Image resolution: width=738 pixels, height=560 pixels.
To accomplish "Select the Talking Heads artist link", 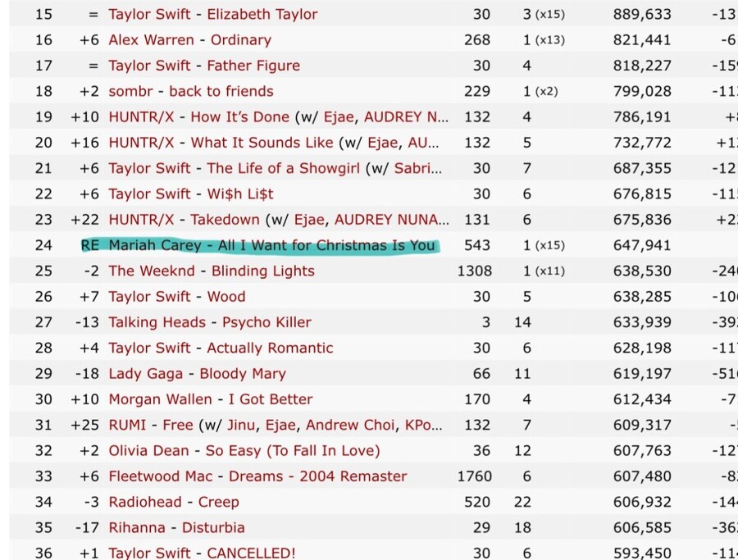I will point(153,322).
